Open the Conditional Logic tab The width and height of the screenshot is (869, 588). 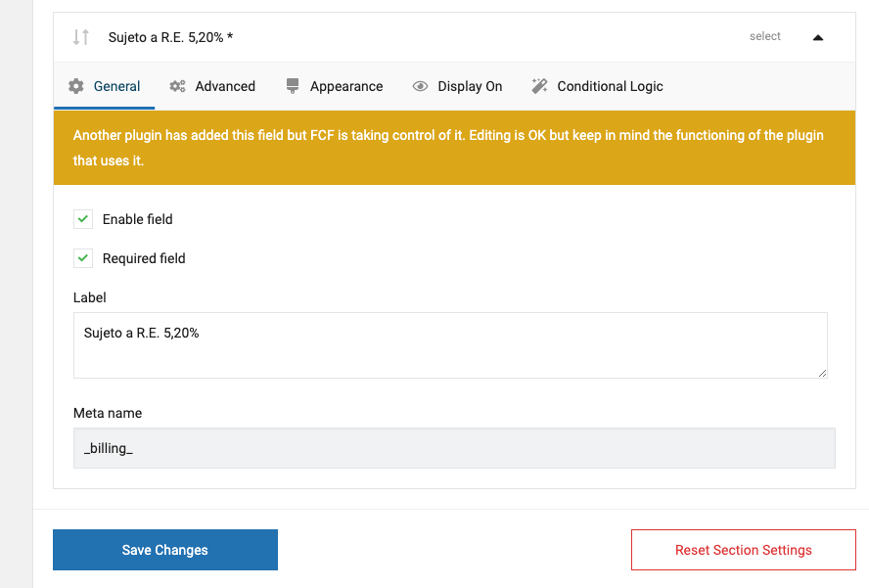(597, 86)
